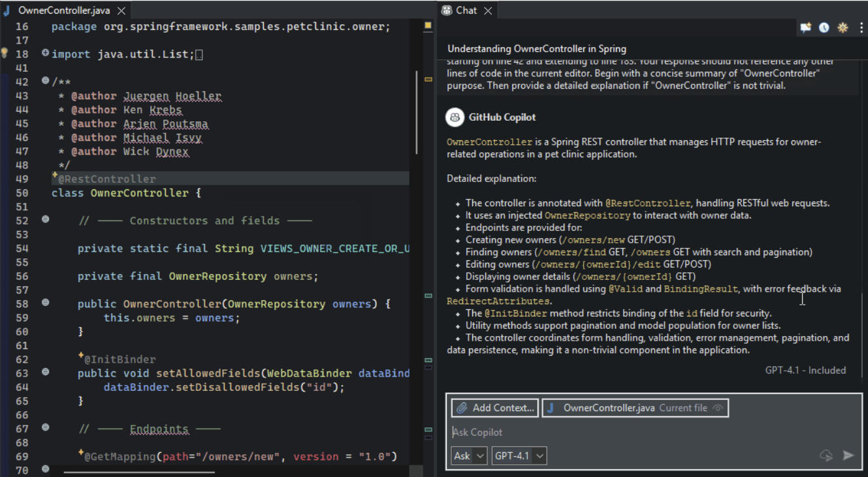Viewport: 868px width, 477px height.
Task: Click the Copilot icon on the Chat tab
Action: 447,10
